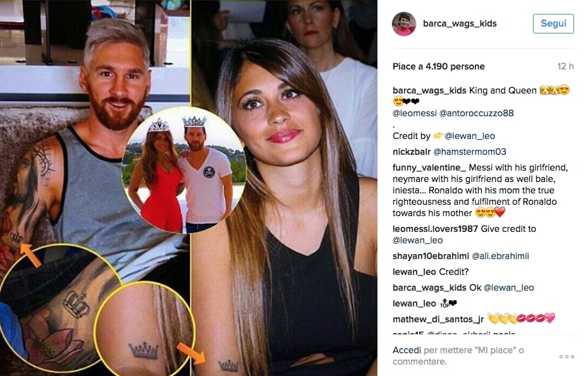
Task: Open nickzbalr commenter profile
Action: coord(412,152)
